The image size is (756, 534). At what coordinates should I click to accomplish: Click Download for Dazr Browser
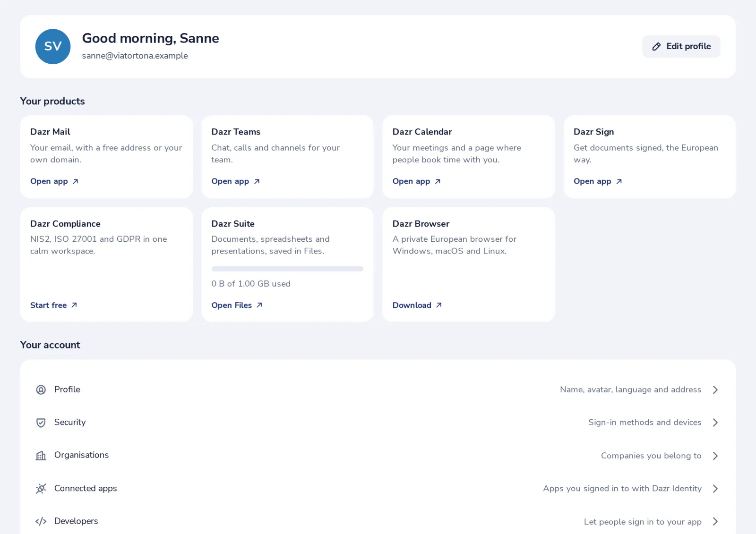point(417,305)
